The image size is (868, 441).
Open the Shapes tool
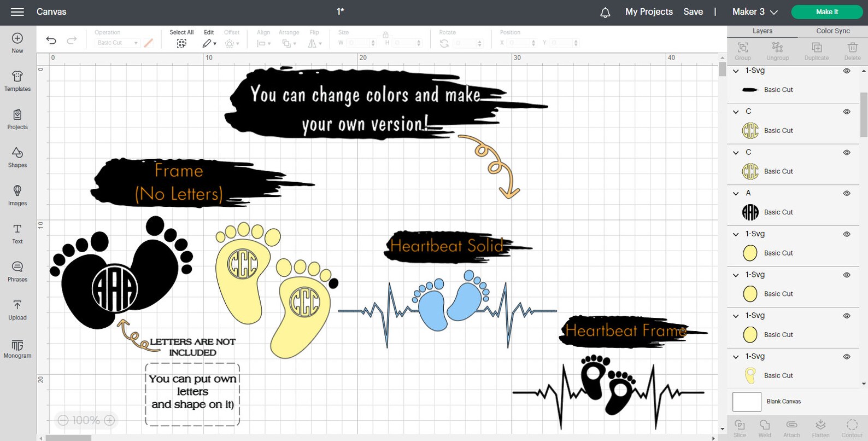(17, 157)
